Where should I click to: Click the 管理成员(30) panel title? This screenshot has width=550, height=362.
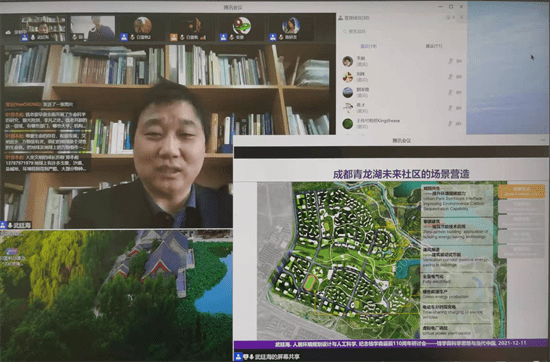point(357,18)
